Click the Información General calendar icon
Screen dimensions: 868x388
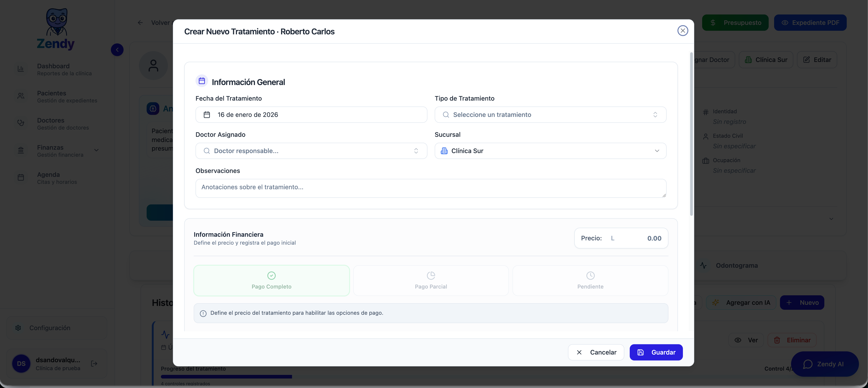click(x=201, y=81)
